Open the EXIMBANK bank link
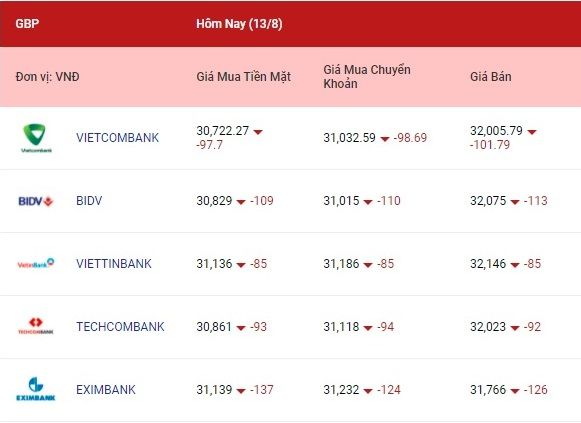 (106, 390)
